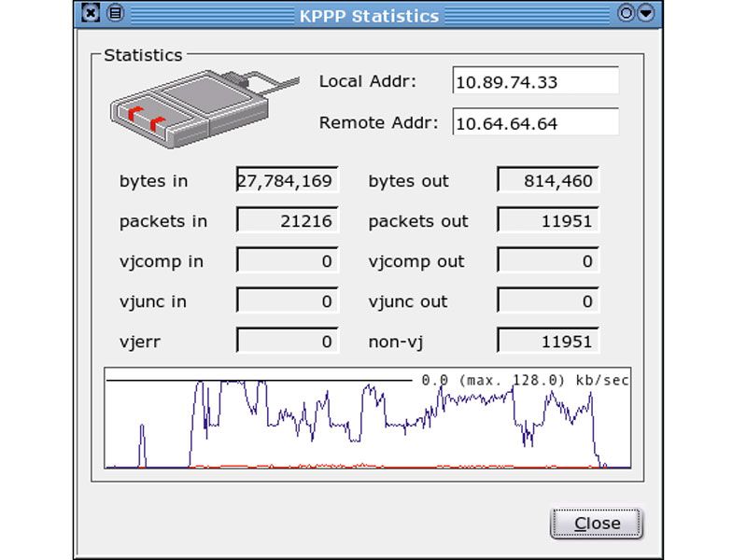The image size is (747, 560).
Task: Click the bytes out value 814,460
Action: point(548,179)
